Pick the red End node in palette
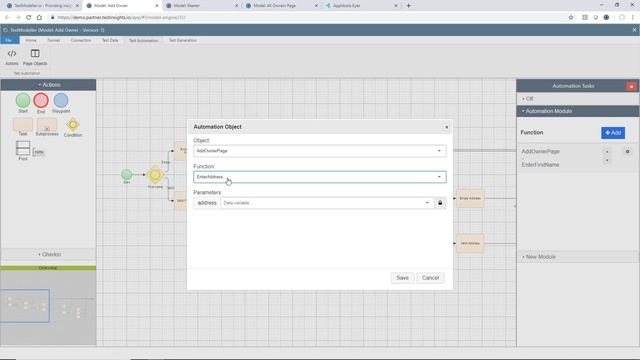This screenshot has width=640, height=360. point(41,100)
